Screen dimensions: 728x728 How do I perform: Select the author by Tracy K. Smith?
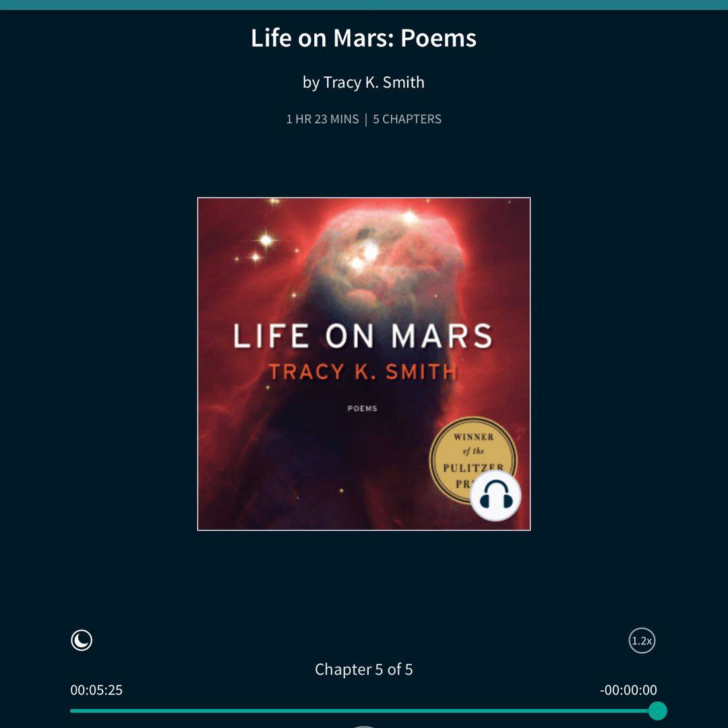pos(363,82)
